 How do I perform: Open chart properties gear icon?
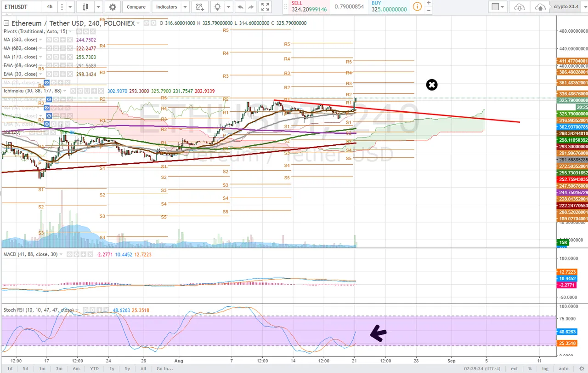113,7
